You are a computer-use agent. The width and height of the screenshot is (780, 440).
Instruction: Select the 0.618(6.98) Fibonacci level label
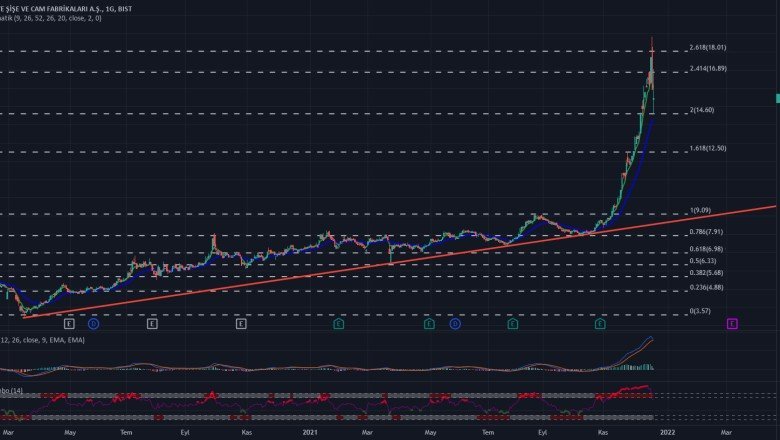[706, 249]
